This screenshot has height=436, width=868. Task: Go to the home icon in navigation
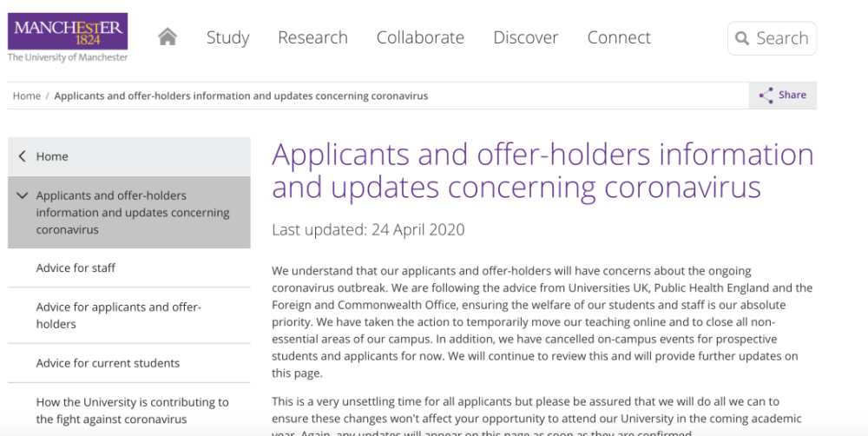168,37
